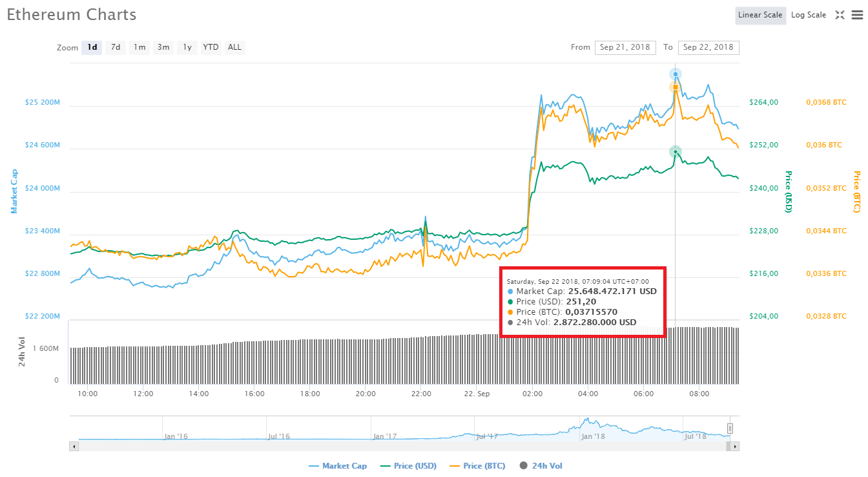
Task: Grab the navigator range handle
Action: coord(730,429)
